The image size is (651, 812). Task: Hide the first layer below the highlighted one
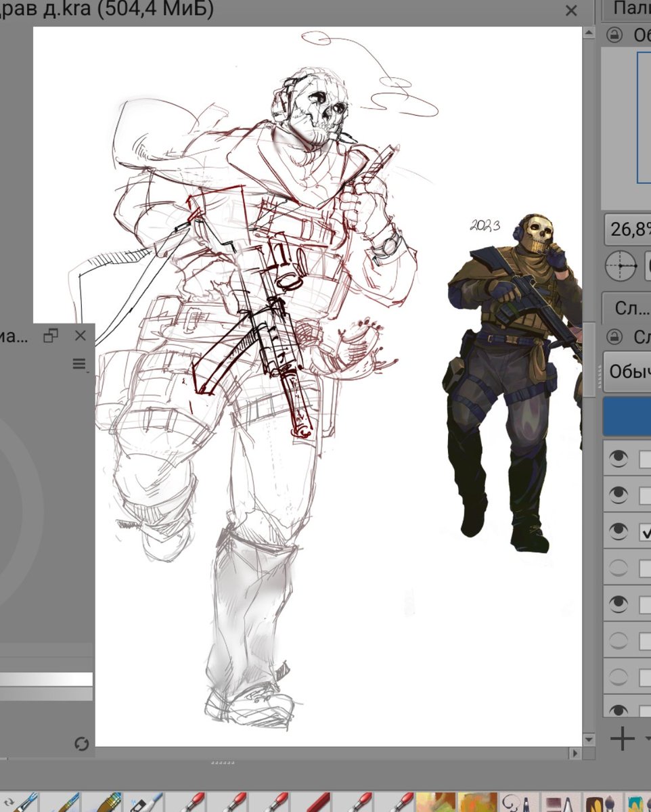click(x=618, y=459)
